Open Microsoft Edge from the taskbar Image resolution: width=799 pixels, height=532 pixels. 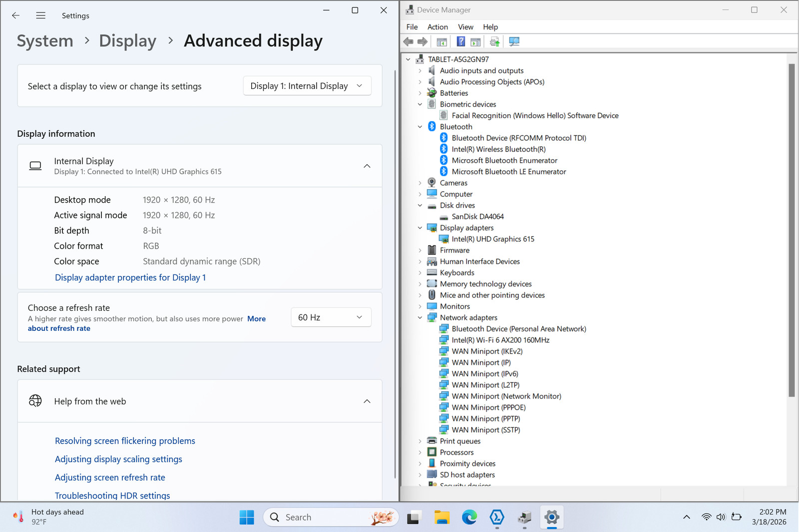point(469,518)
